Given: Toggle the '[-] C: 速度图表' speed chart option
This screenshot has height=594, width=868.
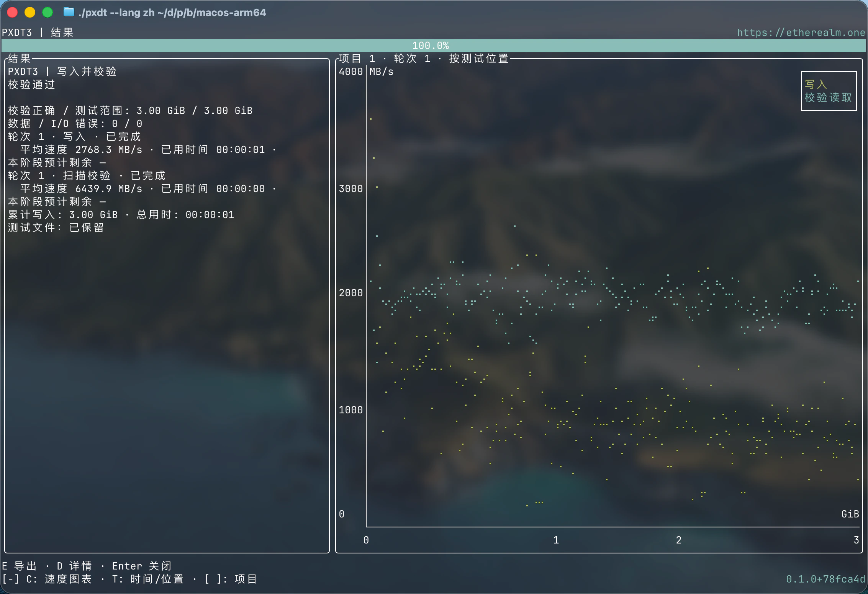Looking at the screenshot, I should [x=47, y=579].
